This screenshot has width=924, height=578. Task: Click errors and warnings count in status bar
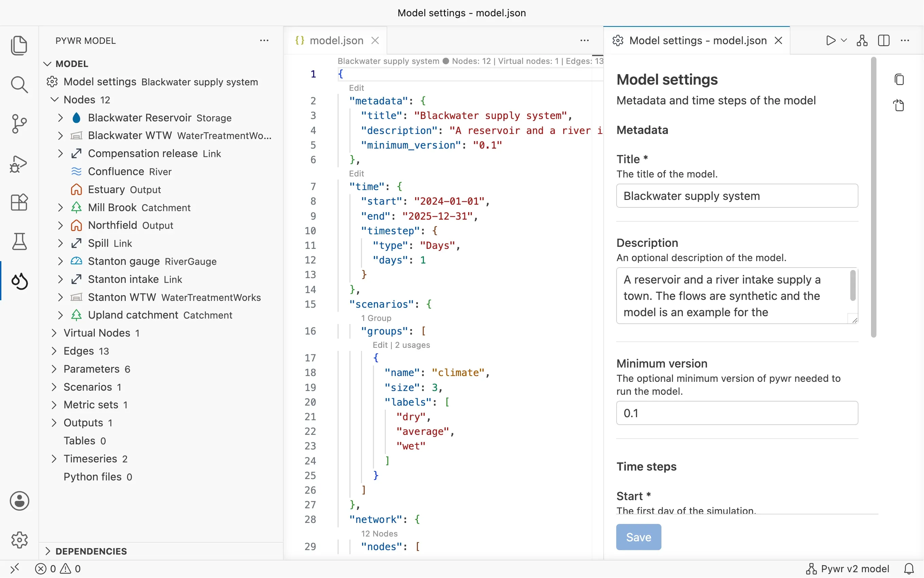tap(58, 569)
